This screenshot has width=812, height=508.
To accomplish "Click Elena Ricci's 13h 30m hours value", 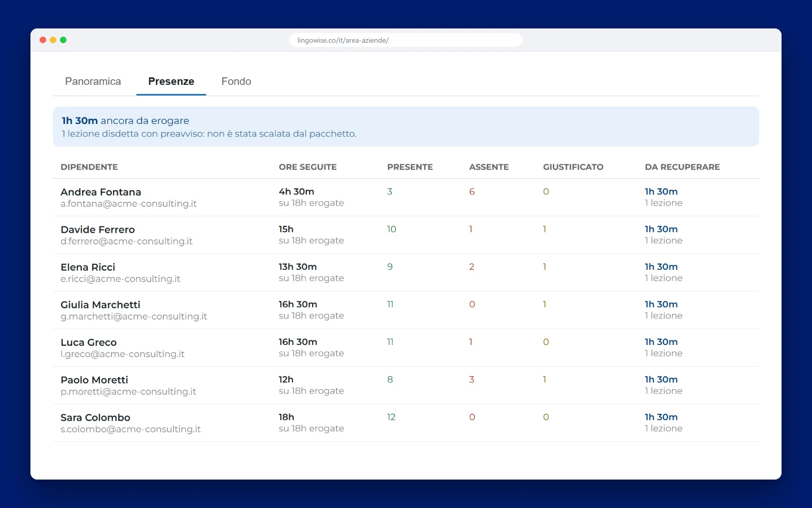I will (x=298, y=267).
